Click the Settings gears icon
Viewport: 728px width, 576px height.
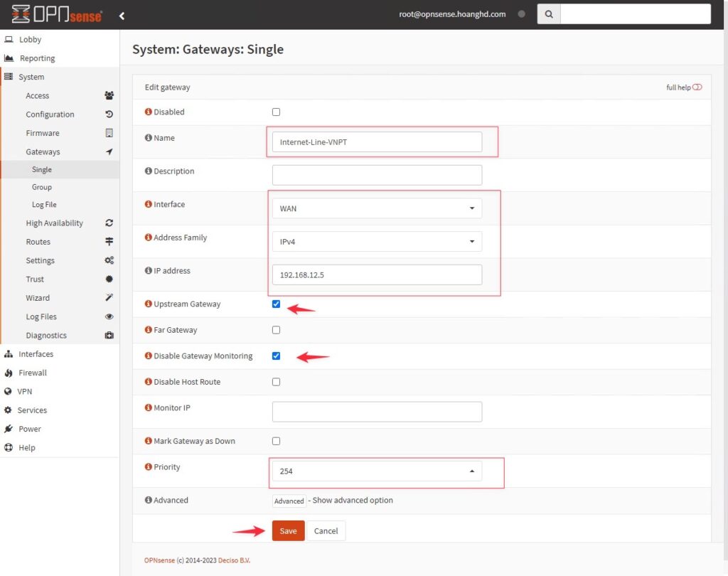109,260
